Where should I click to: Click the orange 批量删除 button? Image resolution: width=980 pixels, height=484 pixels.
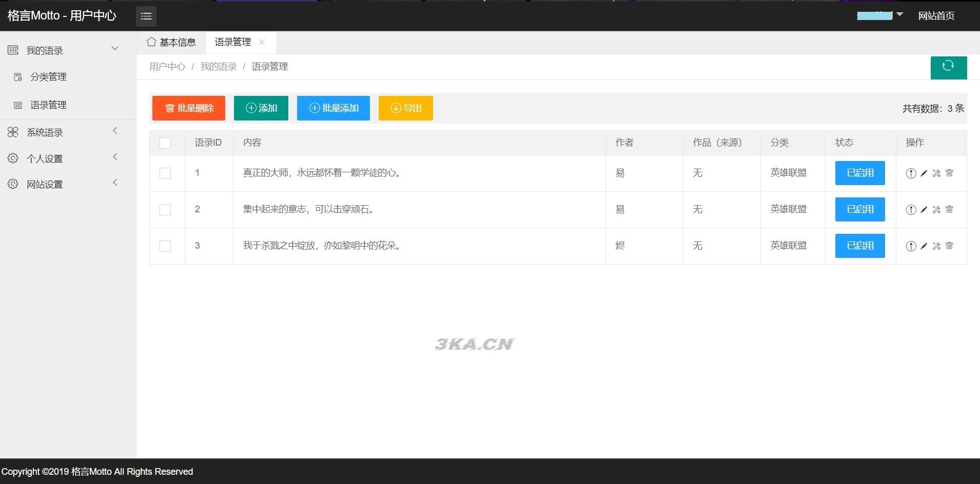[x=188, y=108]
